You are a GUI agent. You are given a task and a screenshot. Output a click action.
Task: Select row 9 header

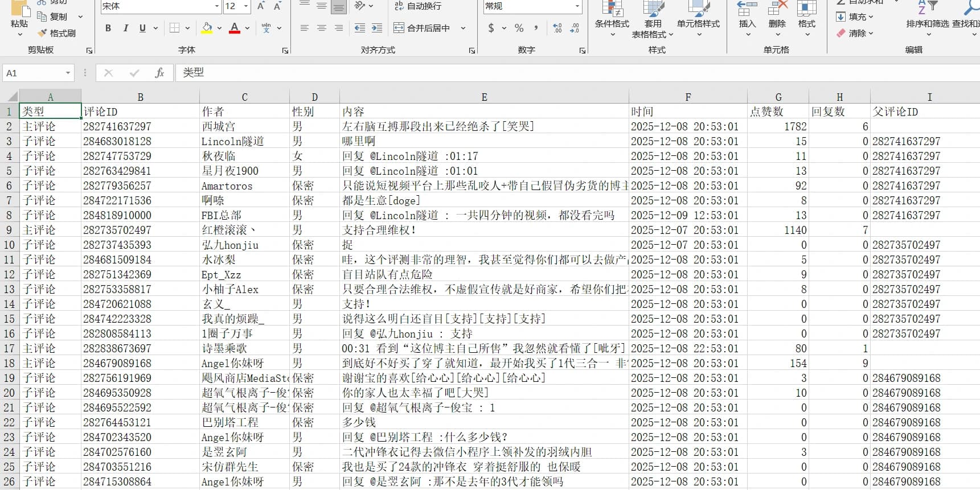click(x=9, y=230)
